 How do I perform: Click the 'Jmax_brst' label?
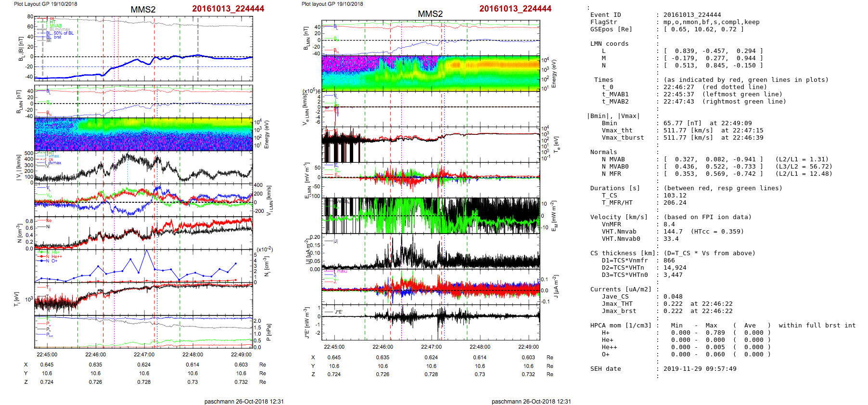pos(619,311)
